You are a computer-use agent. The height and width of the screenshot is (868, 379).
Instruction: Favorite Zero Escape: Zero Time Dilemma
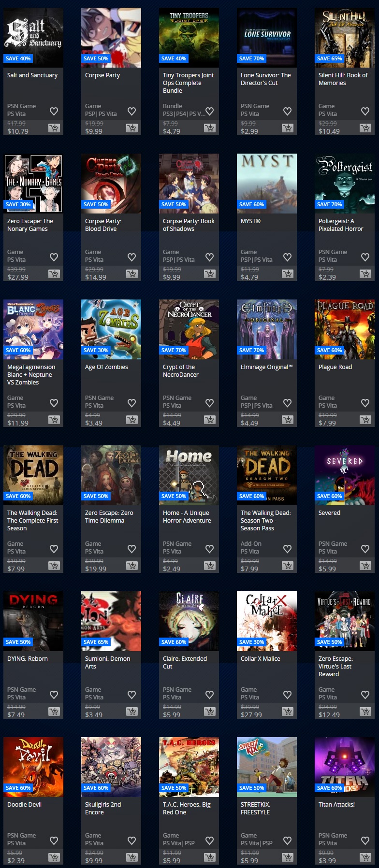tap(131, 549)
